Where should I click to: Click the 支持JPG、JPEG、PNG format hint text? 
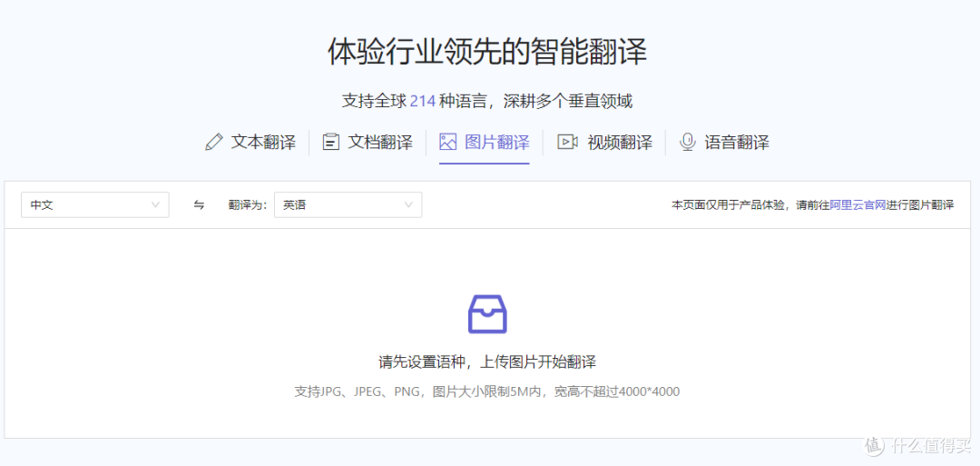487,392
